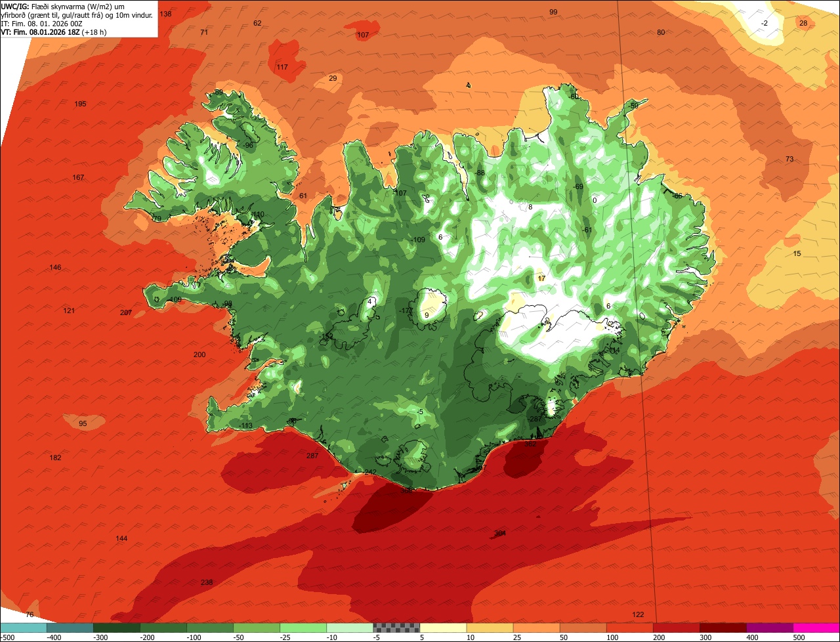Click the map value -113
This screenshot has height=642, width=840.
[245, 425]
